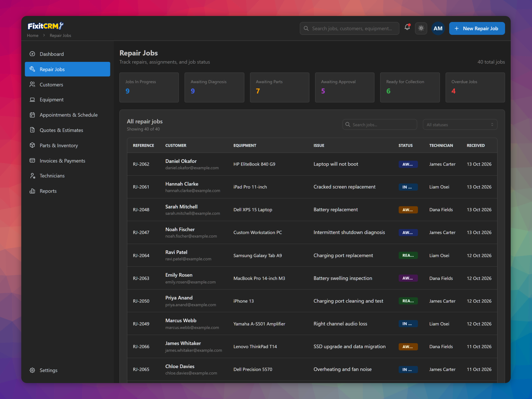The height and width of the screenshot is (399, 532).
Task: Click the Repair Jobs wrench icon
Action: point(32,69)
